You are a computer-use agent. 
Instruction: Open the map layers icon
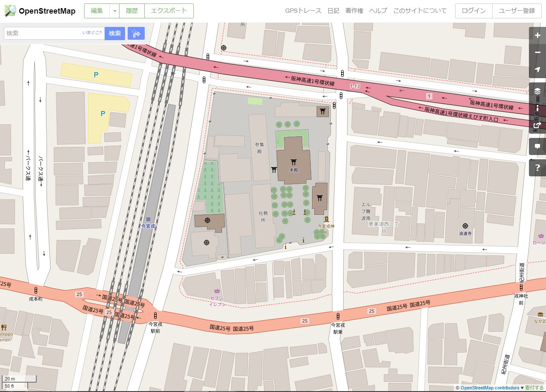click(537, 91)
